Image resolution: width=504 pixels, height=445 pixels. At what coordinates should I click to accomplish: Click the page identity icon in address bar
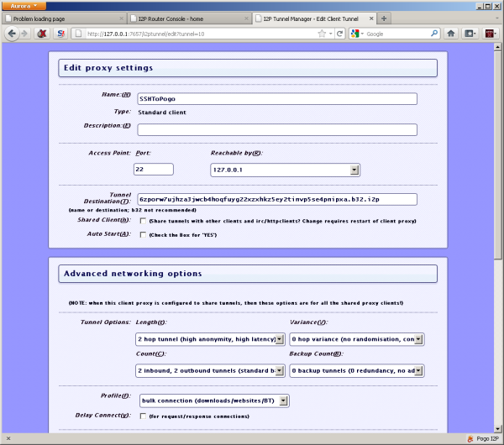pyautogui.click(x=78, y=34)
